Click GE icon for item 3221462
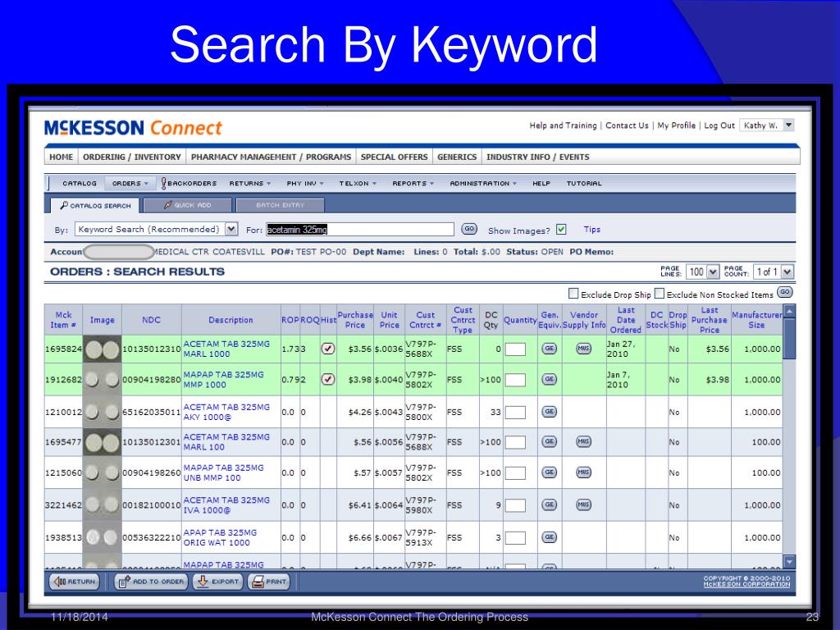 tap(549, 504)
